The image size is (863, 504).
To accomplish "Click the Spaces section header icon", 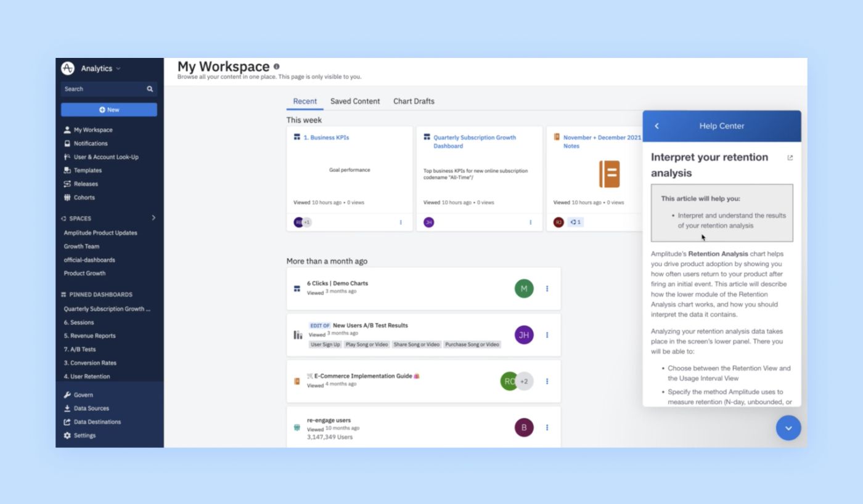I will pos(63,218).
